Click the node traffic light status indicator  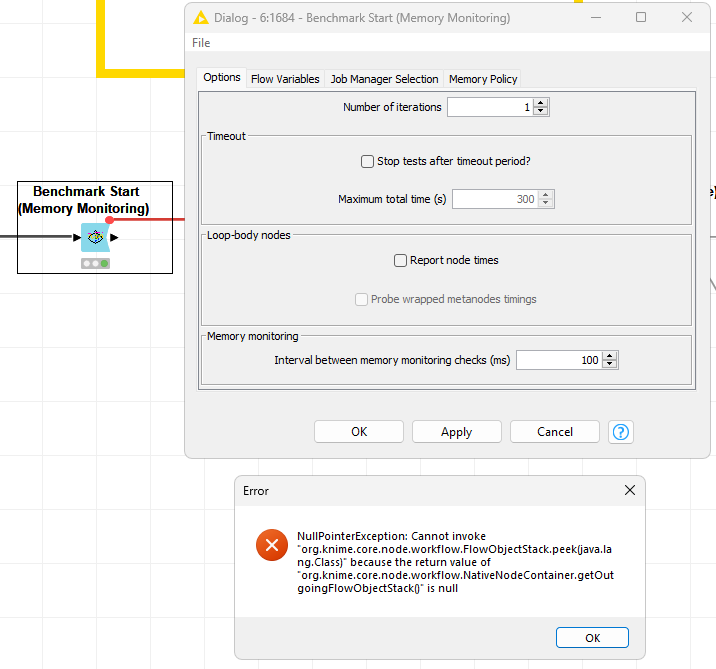(96, 263)
